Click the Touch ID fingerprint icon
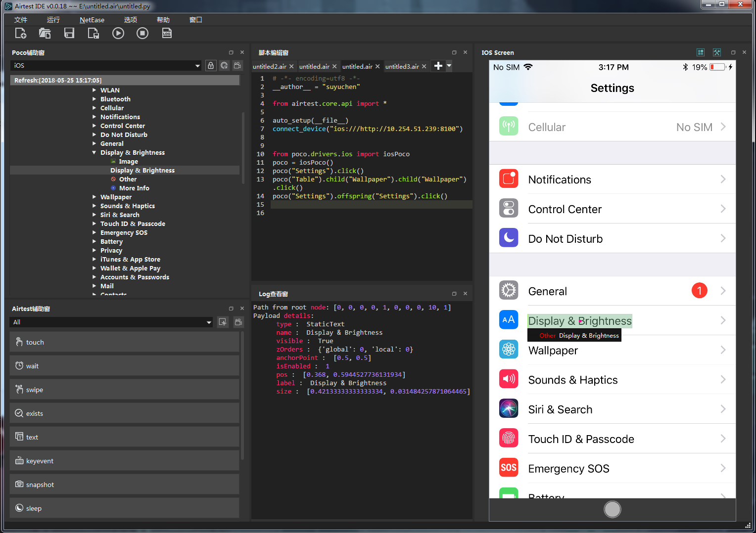756x533 pixels. [x=509, y=438]
